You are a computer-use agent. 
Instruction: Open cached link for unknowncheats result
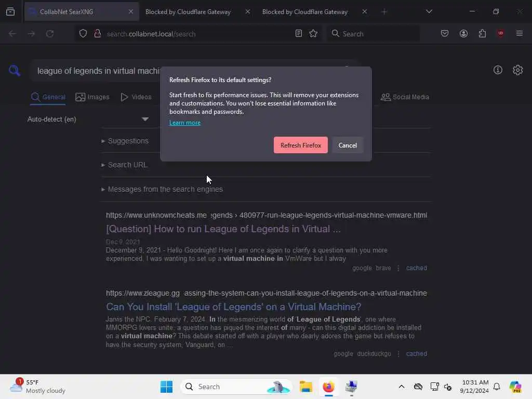[x=417, y=268]
